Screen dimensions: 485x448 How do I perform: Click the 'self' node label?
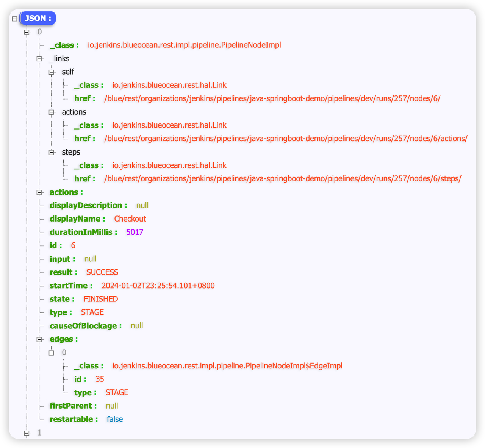pyautogui.click(x=68, y=72)
